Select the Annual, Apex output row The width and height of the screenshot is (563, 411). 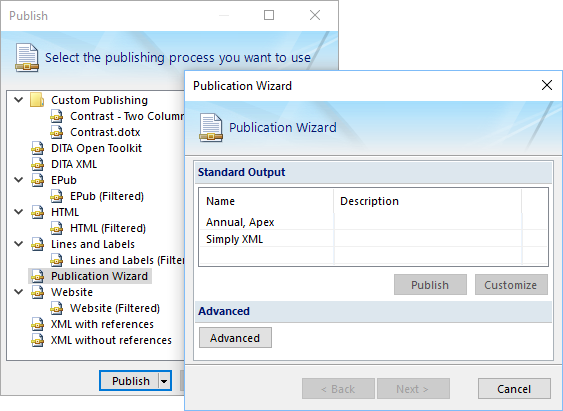tap(373, 222)
